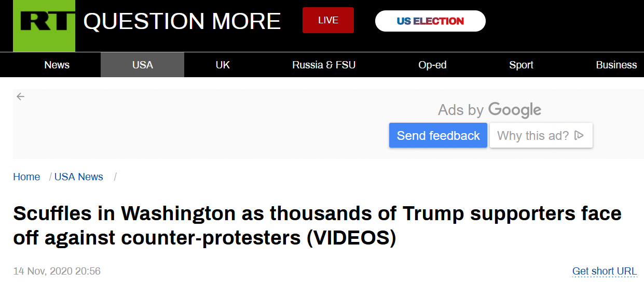Go to the UK section
Image resolution: width=644 pixels, height=287 pixels.
(223, 65)
